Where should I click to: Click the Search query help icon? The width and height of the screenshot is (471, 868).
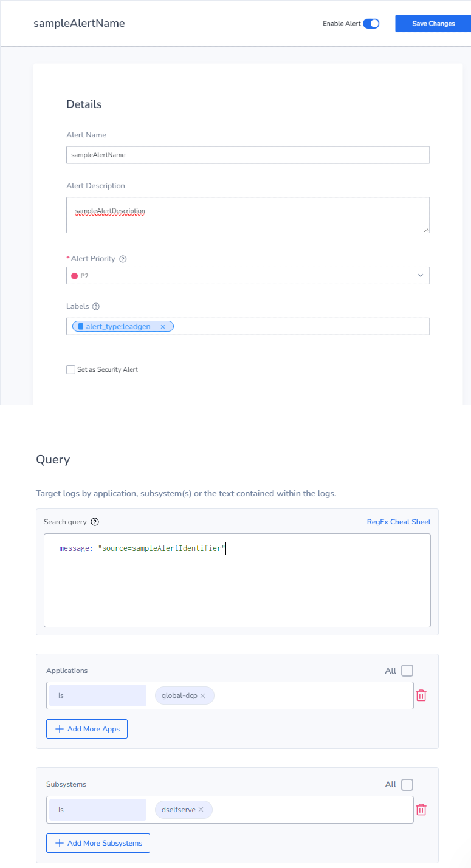coord(95,522)
